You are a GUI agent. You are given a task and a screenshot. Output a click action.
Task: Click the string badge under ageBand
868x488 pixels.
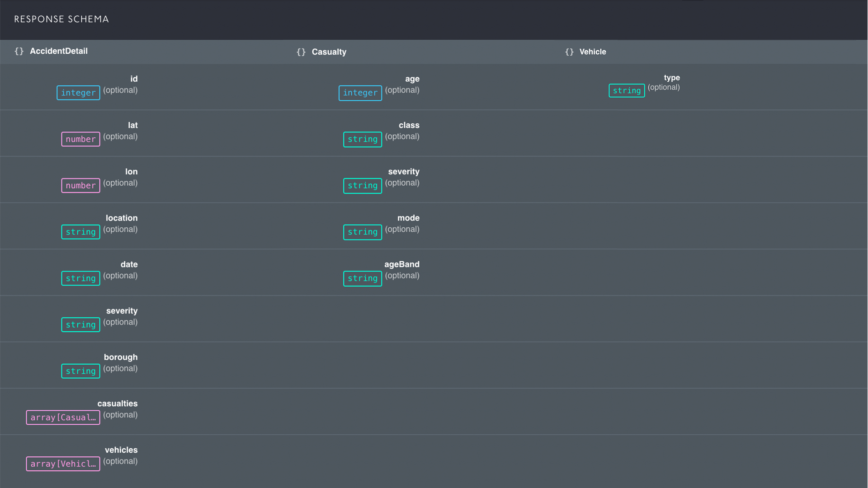point(362,279)
